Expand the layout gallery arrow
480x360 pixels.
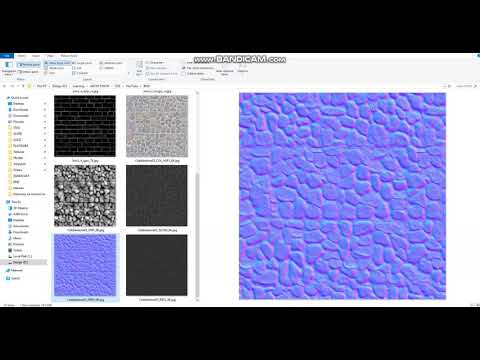pos(129,74)
